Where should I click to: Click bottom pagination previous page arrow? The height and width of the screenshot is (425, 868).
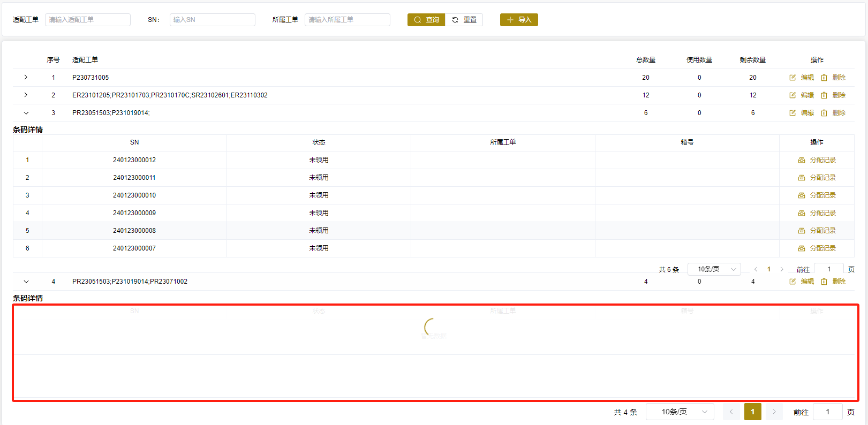(x=731, y=412)
